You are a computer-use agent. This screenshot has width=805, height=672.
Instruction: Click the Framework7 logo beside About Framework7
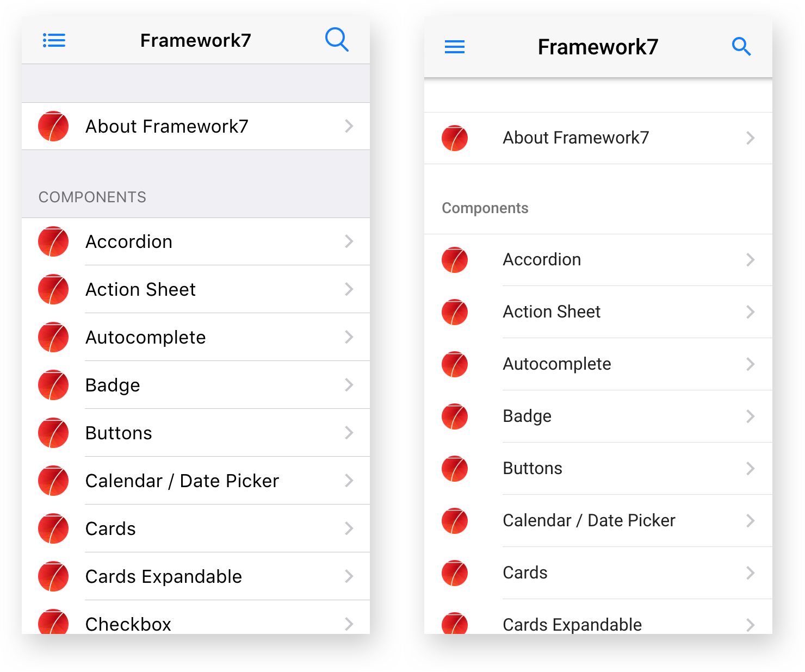tap(53, 126)
